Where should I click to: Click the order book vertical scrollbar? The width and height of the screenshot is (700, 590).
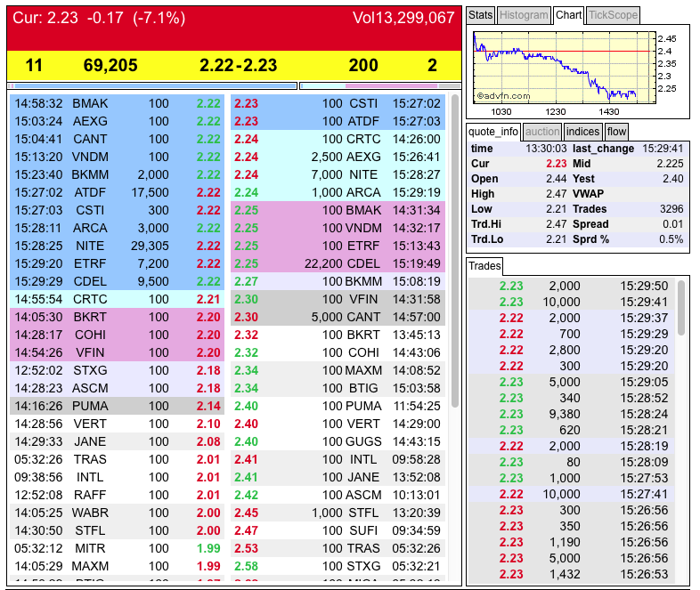click(x=455, y=251)
